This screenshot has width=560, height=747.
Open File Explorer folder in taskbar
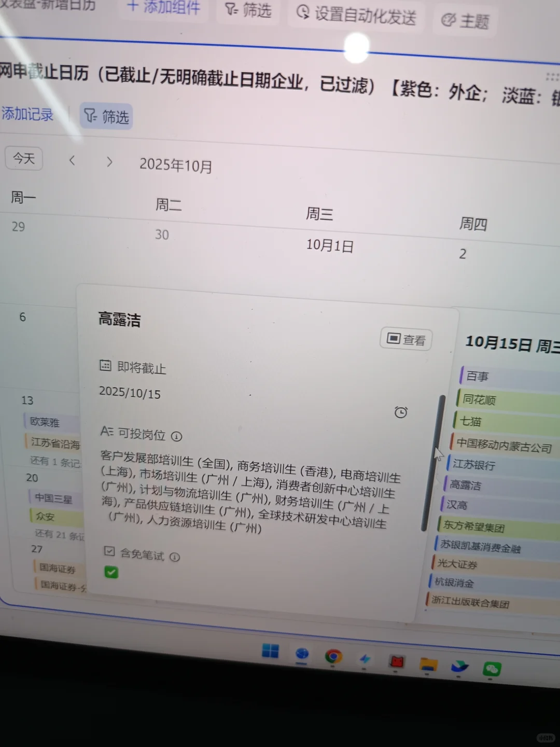coord(428,664)
